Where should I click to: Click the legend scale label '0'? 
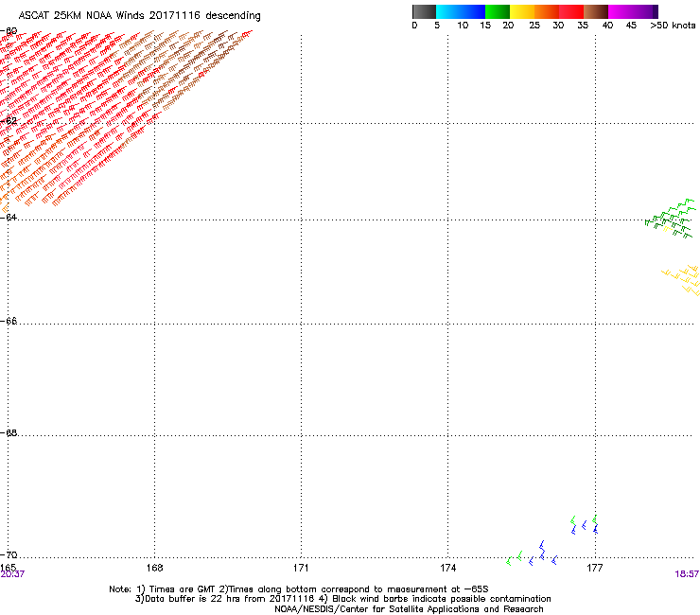414,26
